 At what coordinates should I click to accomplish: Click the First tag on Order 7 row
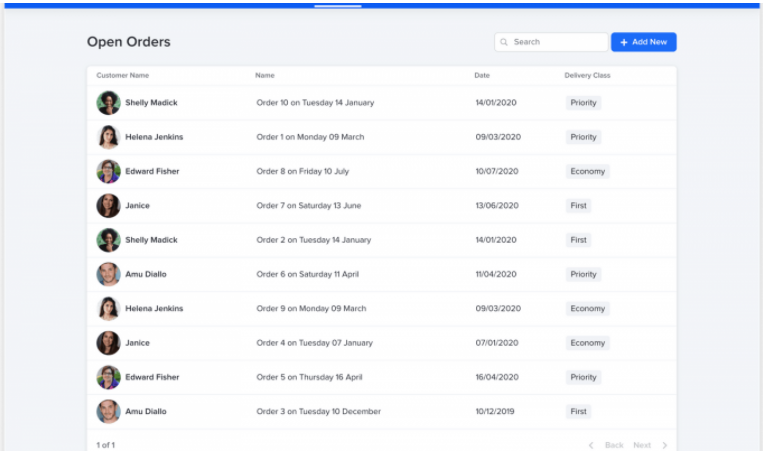point(578,205)
